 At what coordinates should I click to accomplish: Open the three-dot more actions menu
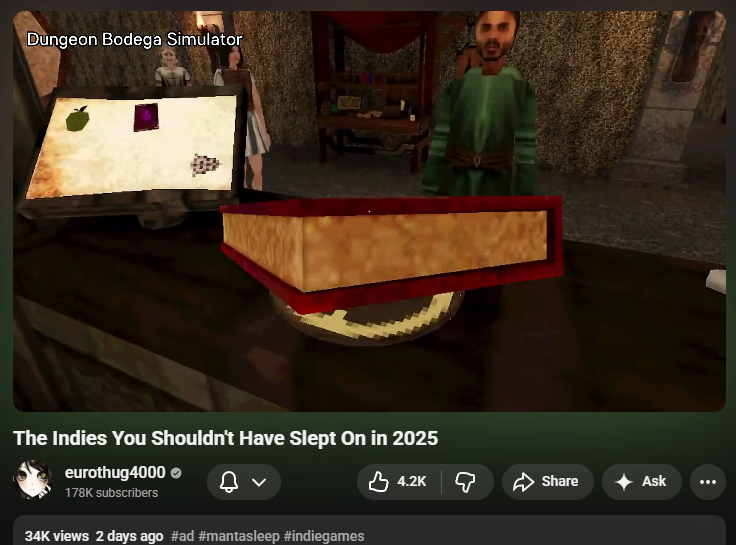click(707, 482)
